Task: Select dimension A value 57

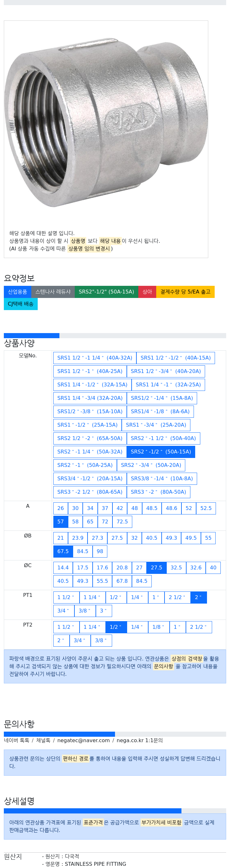Action: 60,522
